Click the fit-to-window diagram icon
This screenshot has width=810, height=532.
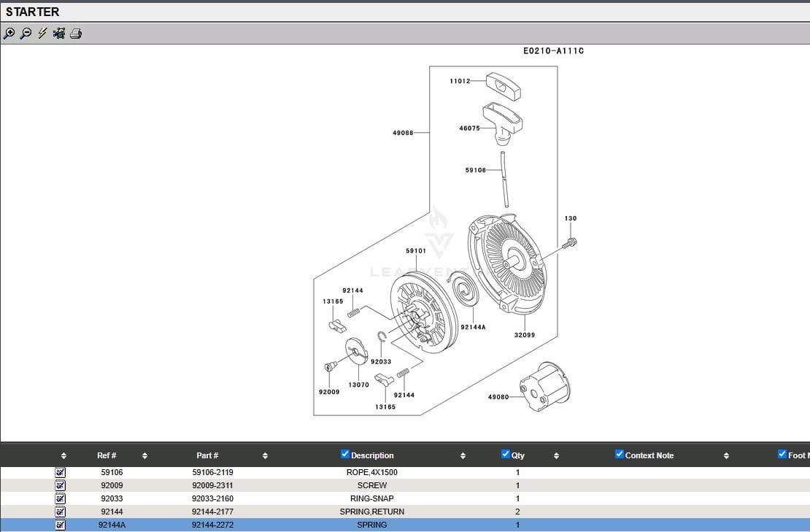coord(59,34)
